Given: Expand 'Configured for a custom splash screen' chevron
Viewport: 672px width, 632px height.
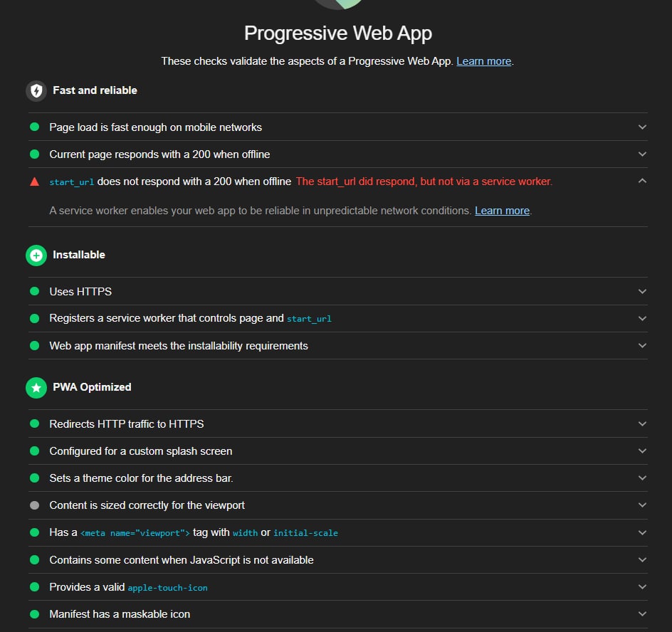Looking at the screenshot, I should pyautogui.click(x=642, y=451).
